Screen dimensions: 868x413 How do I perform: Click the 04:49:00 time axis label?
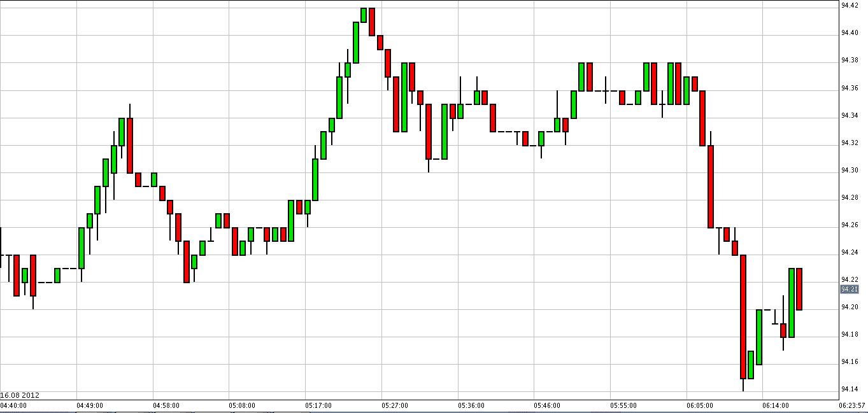90,405
